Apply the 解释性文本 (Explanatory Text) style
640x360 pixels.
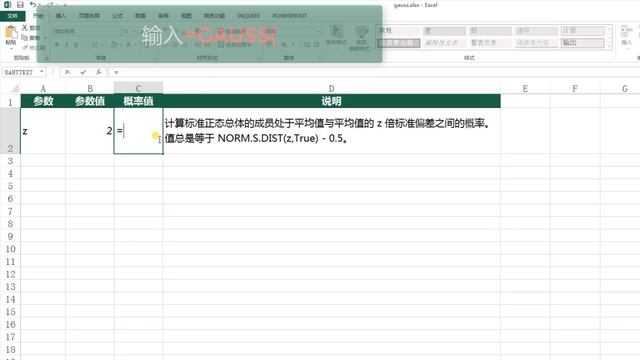click(x=444, y=43)
